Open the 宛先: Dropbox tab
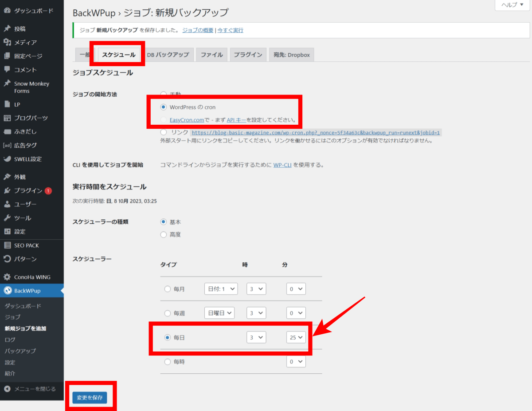 pyautogui.click(x=291, y=54)
